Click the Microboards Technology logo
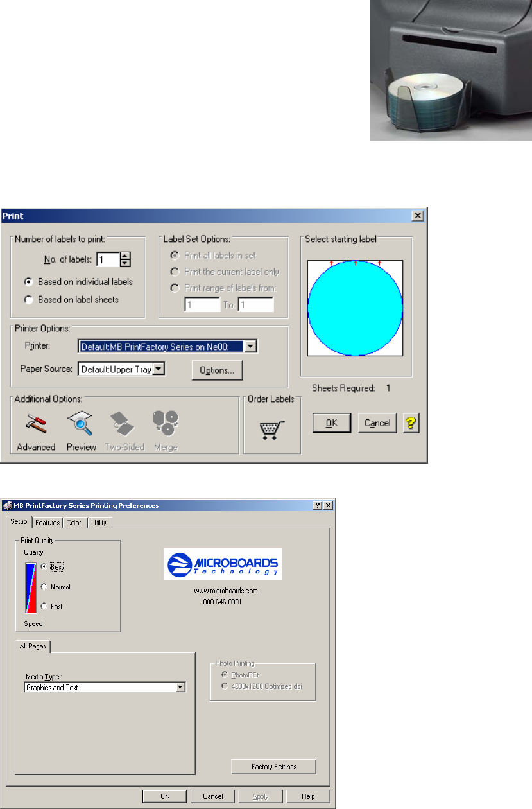Image resolution: width=532 pixels, height=809 pixels. click(x=223, y=565)
